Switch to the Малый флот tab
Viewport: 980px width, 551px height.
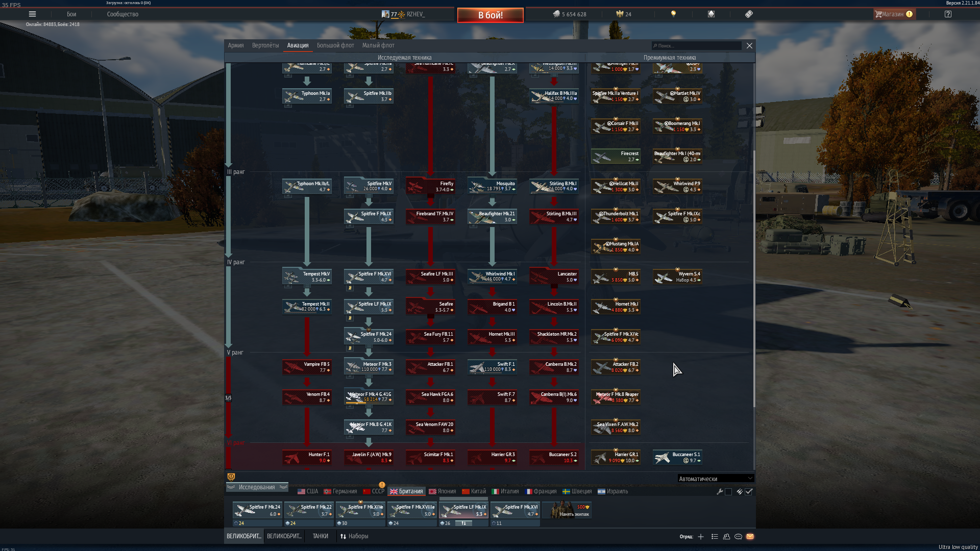point(378,45)
